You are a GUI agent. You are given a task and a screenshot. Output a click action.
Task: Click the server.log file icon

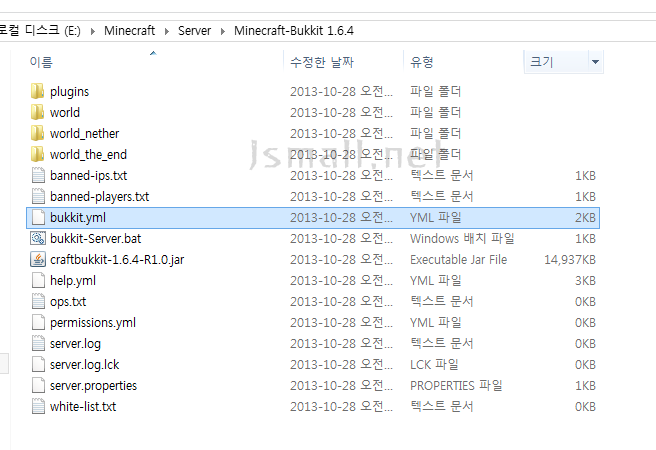38,343
